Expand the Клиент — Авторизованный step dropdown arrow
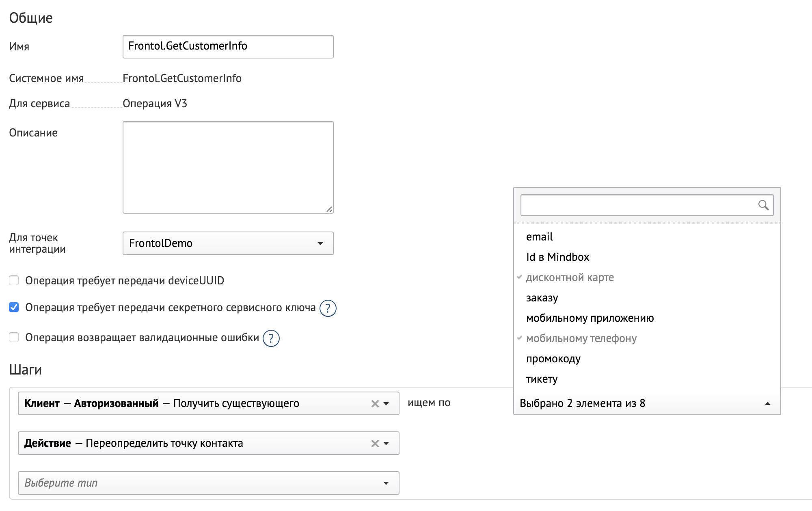 click(x=386, y=404)
